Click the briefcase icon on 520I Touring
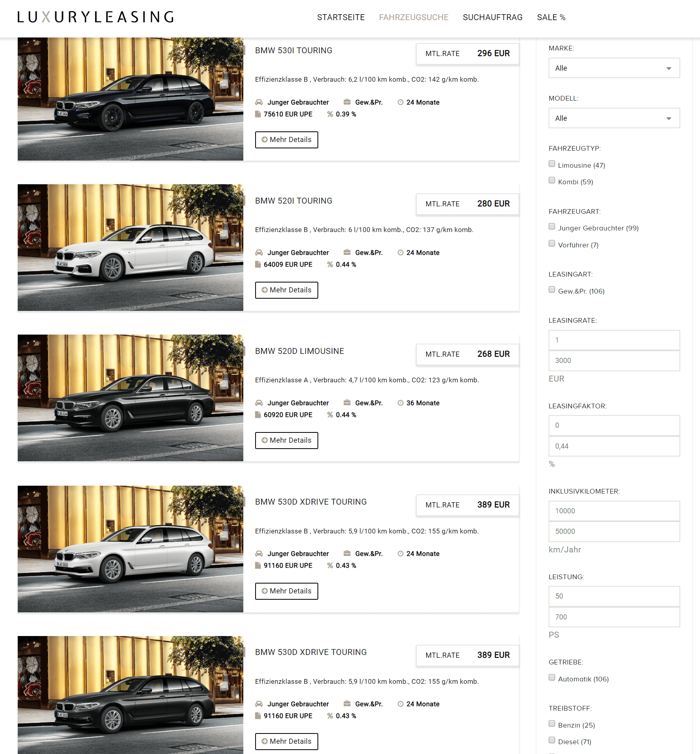Screen dimensions: 700x754 point(347,252)
